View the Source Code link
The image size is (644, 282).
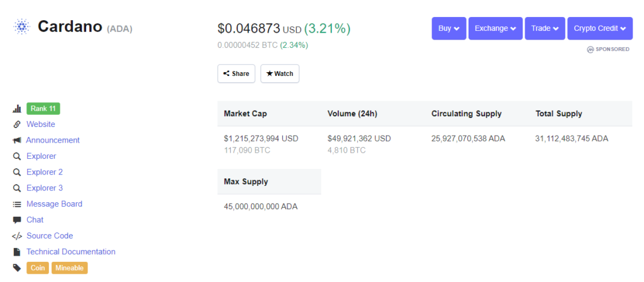click(x=50, y=236)
